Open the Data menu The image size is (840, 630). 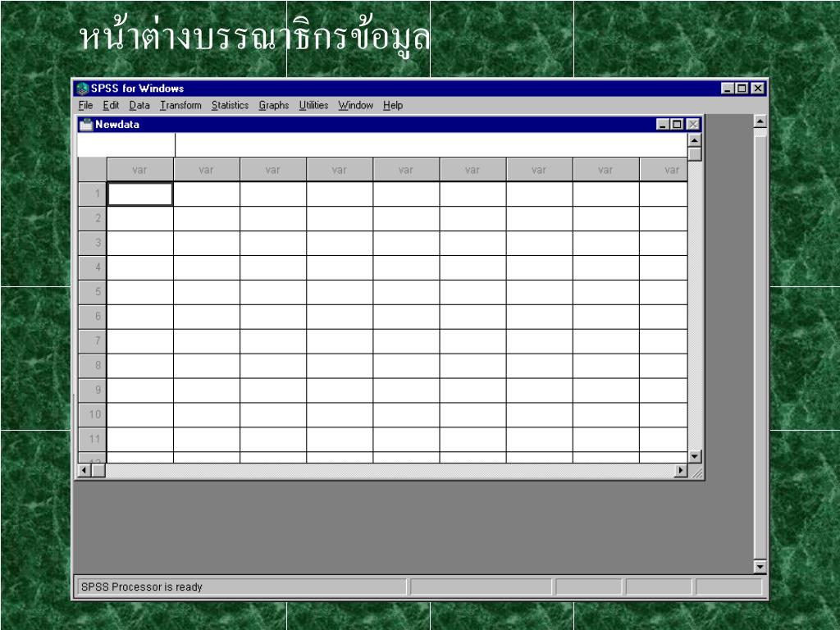(x=139, y=106)
